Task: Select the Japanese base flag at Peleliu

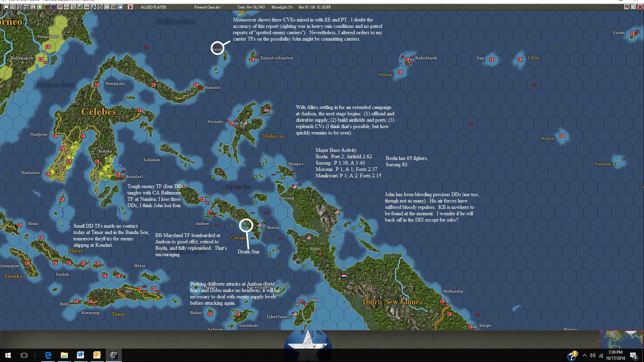Action: [400, 72]
